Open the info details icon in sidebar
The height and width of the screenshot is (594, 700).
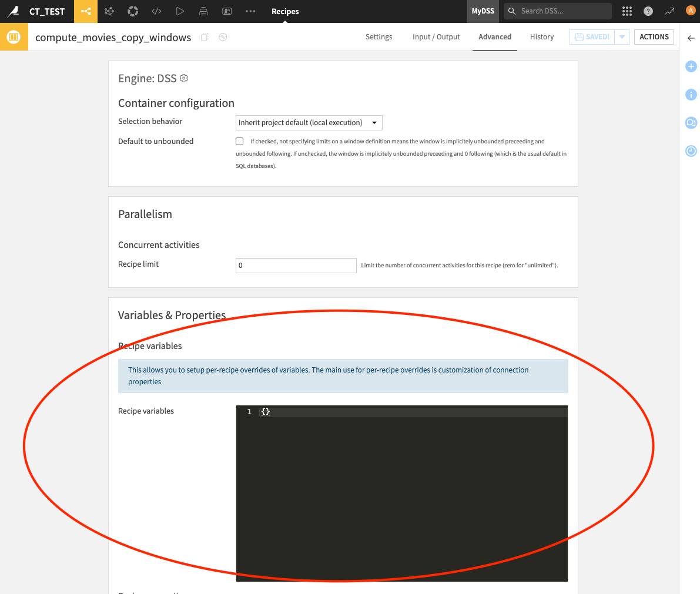[691, 95]
